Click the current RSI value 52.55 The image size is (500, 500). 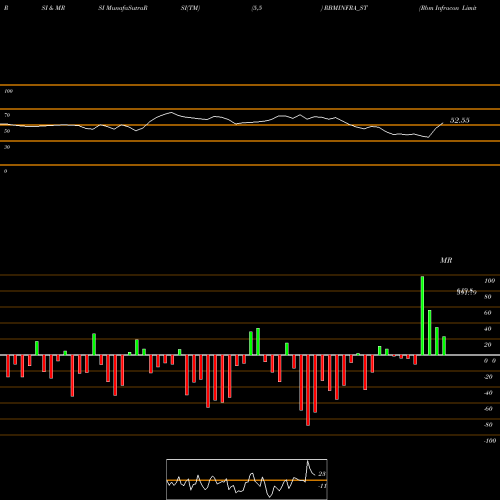pos(460,120)
